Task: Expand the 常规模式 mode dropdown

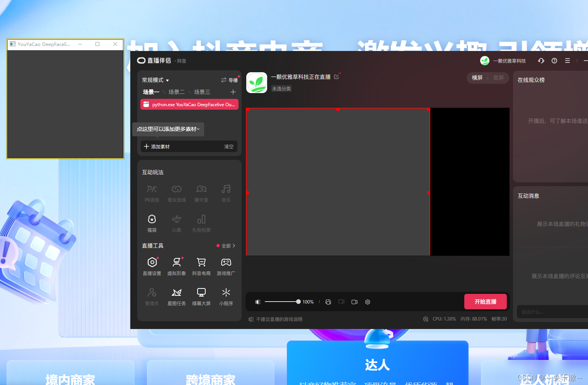Action: click(155, 80)
